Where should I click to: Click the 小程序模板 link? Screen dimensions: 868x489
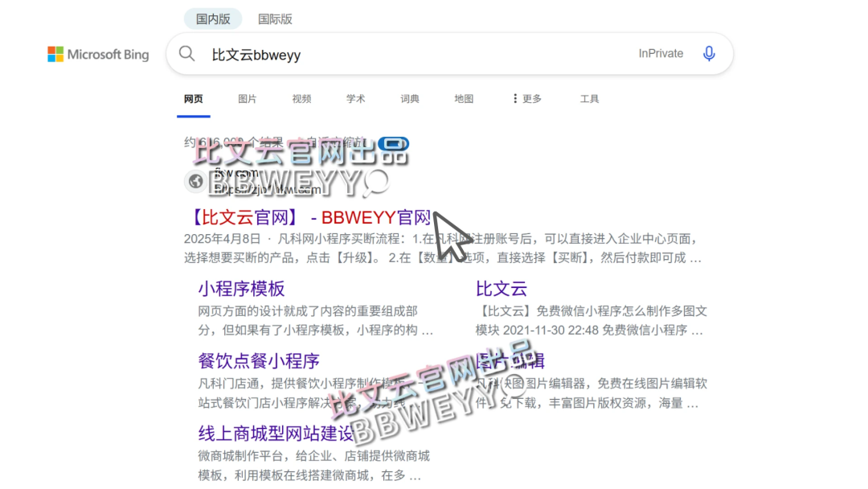click(x=240, y=289)
